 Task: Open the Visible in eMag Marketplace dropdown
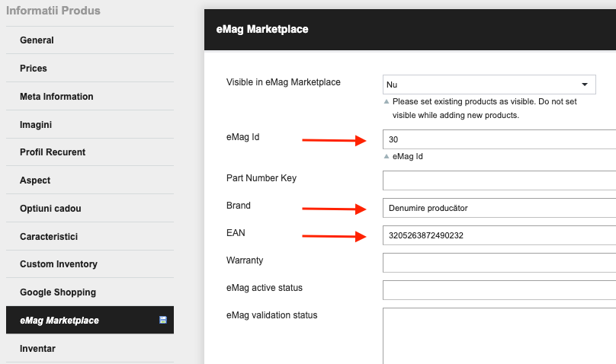pyautogui.click(x=489, y=85)
